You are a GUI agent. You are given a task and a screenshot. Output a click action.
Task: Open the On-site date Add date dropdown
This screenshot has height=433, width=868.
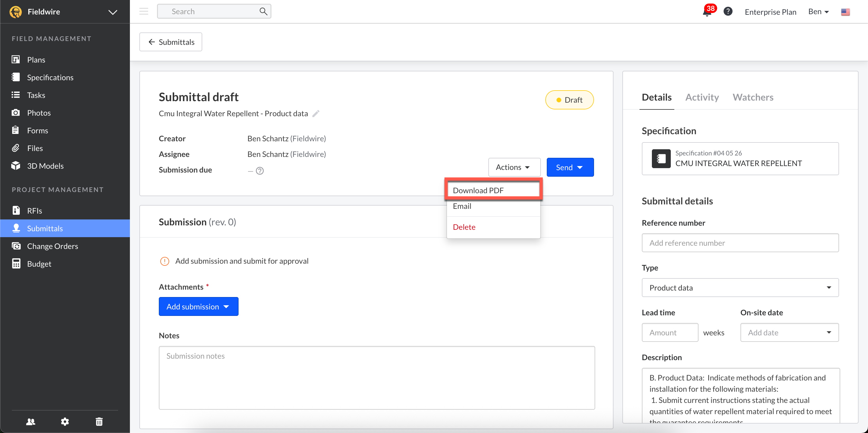[789, 332]
